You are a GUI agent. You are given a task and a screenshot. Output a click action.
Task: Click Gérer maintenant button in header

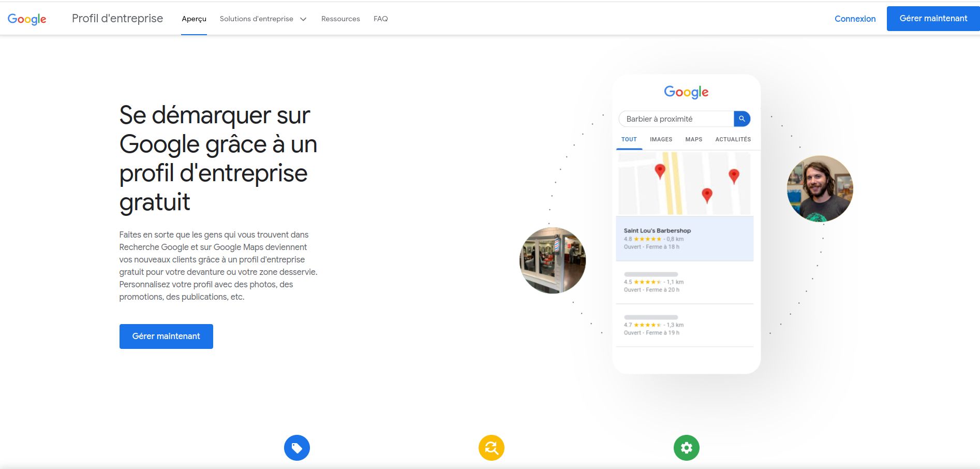[933, 19]
